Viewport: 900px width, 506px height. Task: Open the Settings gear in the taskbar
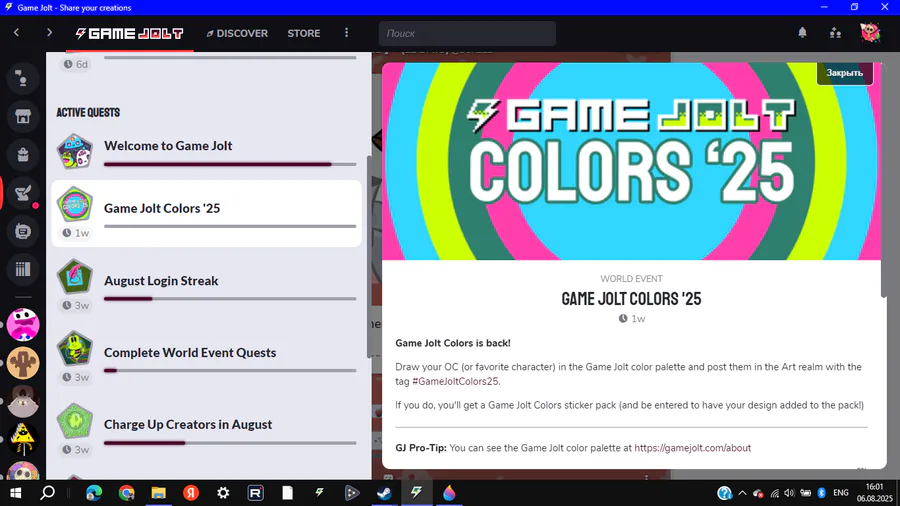[223, 493]
